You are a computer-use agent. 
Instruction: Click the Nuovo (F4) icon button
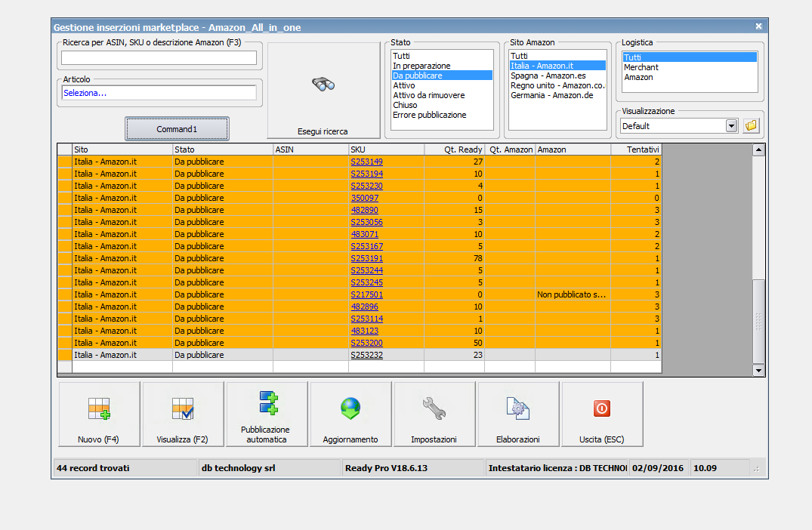point(99,413)
